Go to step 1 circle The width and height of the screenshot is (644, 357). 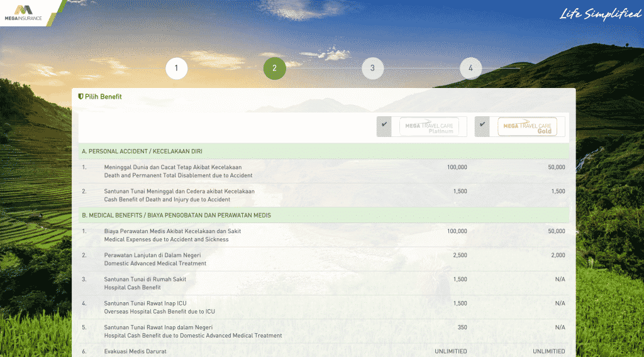click(177, 68)
